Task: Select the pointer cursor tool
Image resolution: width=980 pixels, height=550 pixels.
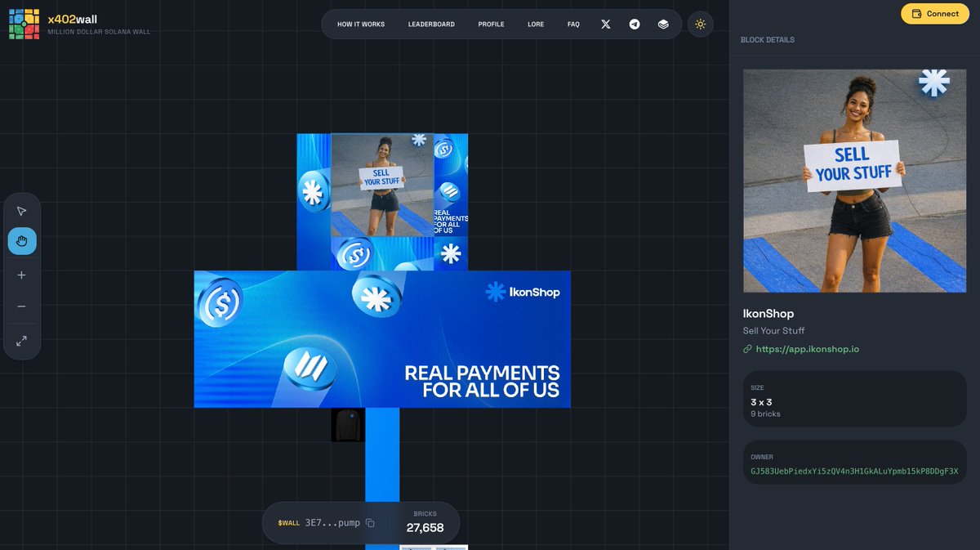Action: 22,212
